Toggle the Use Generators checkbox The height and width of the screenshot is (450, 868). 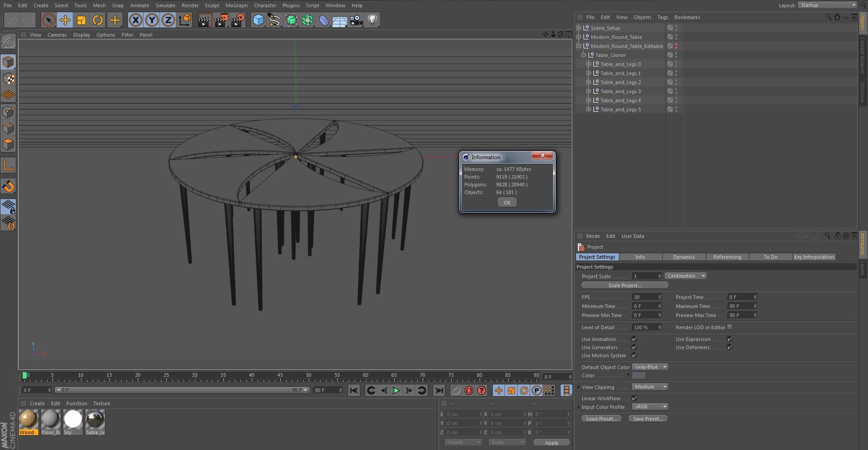point(634,347)
